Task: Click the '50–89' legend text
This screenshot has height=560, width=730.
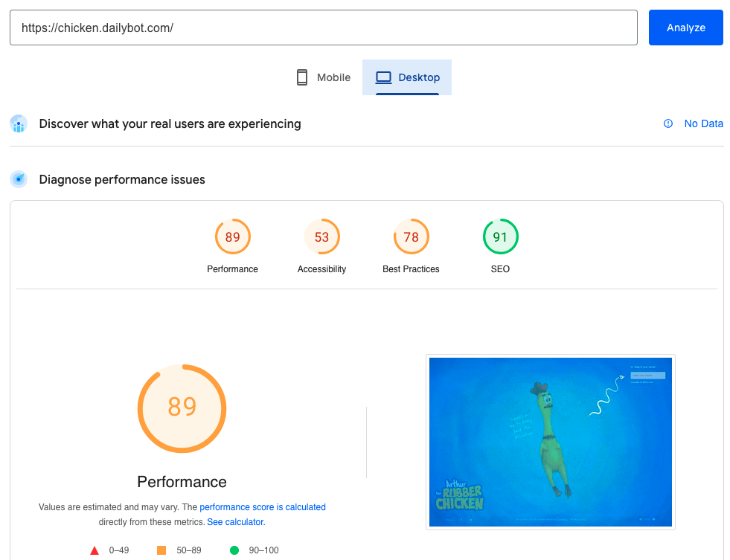Action: point(189,550)
